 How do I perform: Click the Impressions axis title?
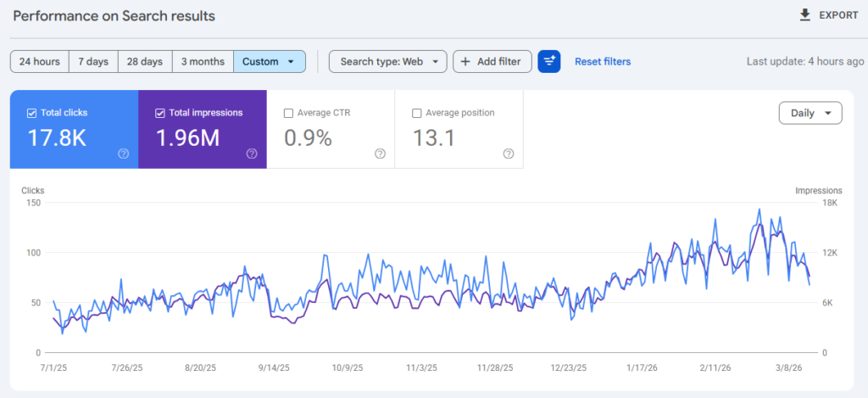[819, 190]
